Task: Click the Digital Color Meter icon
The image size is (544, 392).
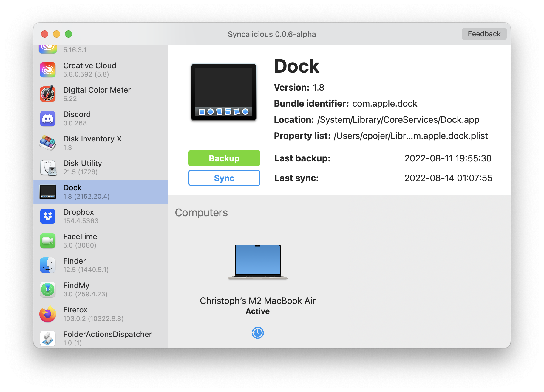Action: [x=48, y=94]
